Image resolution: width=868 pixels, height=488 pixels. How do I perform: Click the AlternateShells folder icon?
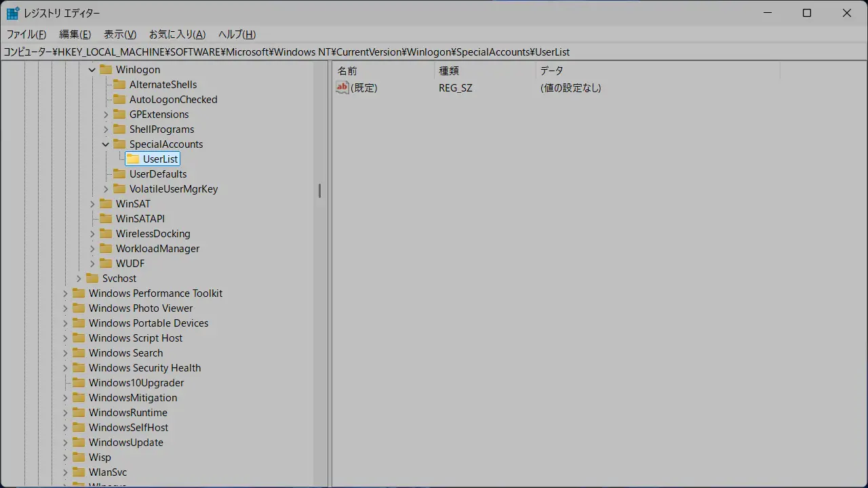pyautogui.click(x=119, y=85)
